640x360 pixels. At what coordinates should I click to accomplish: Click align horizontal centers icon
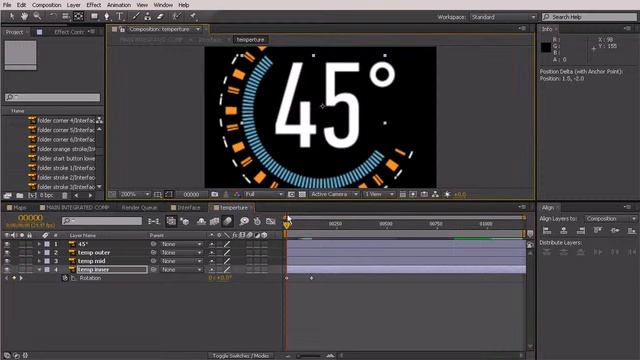pos(564,231)
